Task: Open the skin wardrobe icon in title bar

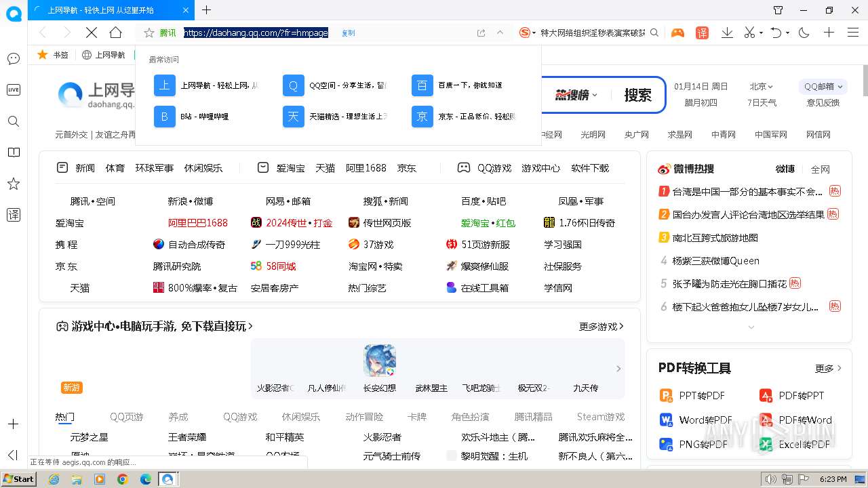Action: [778, 10]
